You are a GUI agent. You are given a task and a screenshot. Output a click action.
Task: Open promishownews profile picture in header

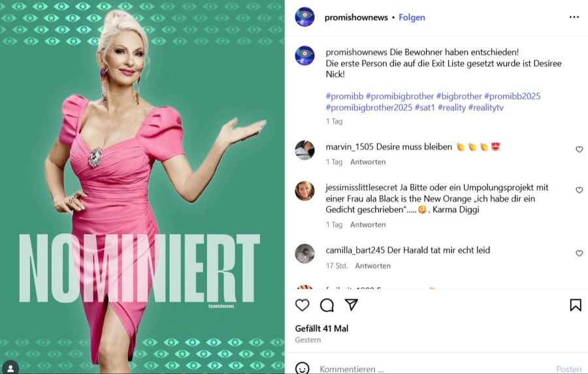tap(304, 17)
